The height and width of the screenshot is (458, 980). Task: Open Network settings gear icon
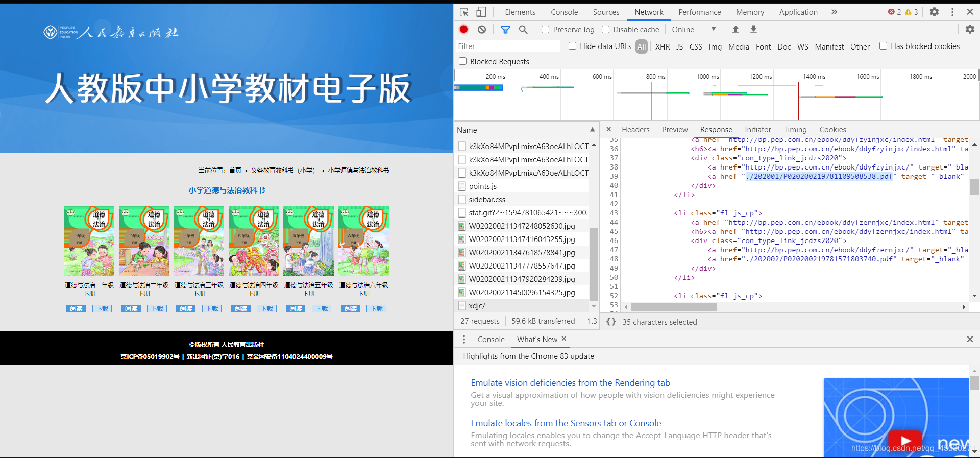[x=970, y=30]
